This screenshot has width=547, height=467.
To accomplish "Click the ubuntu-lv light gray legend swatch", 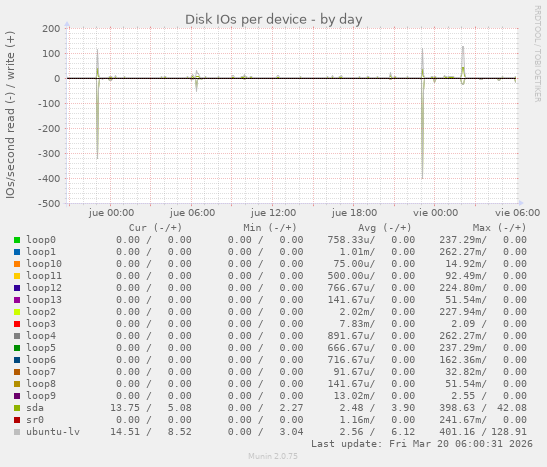I will (17, 432).
